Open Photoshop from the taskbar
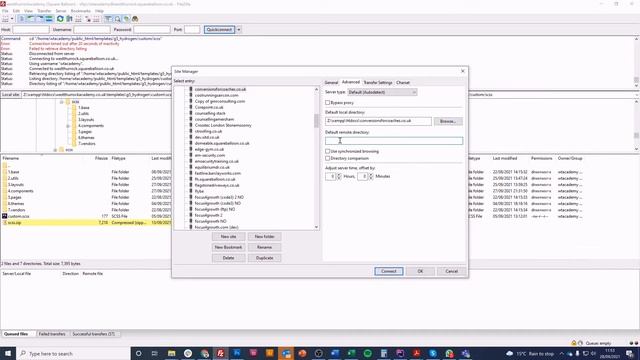 coord(237,353)
